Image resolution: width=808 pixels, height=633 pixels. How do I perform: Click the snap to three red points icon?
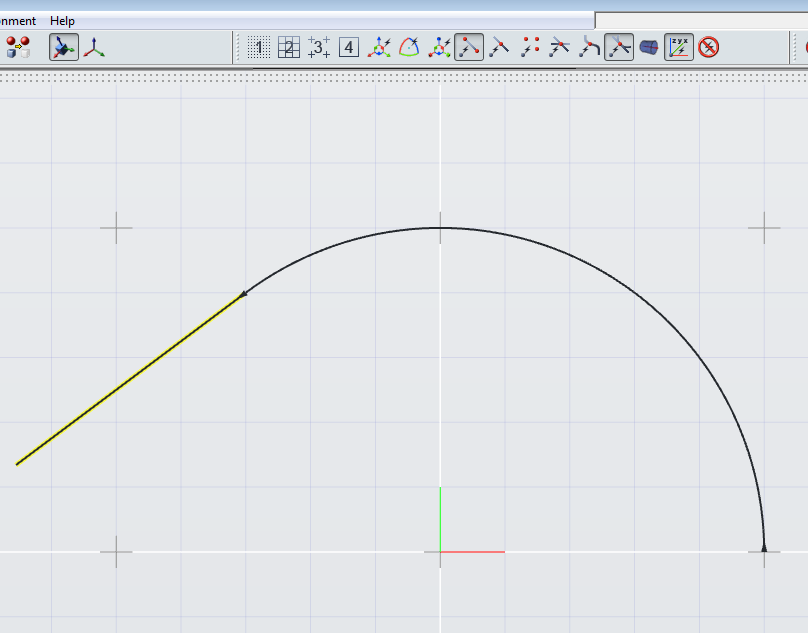tap(529, 47)
